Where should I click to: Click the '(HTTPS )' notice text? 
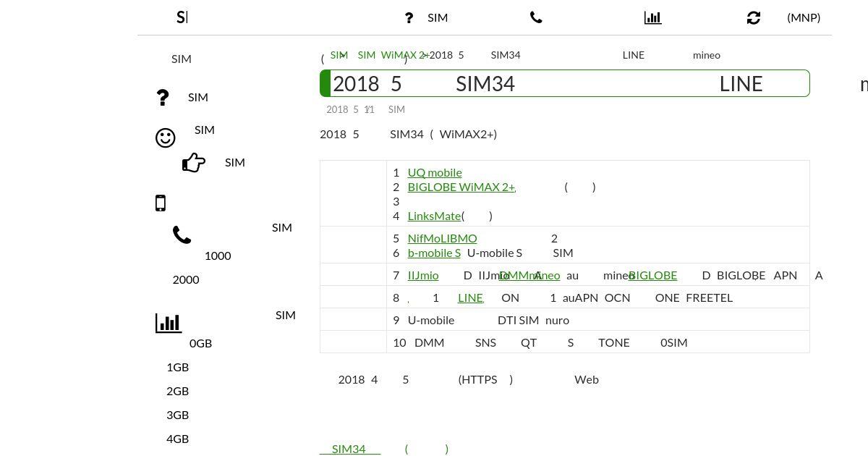[485, 379]
